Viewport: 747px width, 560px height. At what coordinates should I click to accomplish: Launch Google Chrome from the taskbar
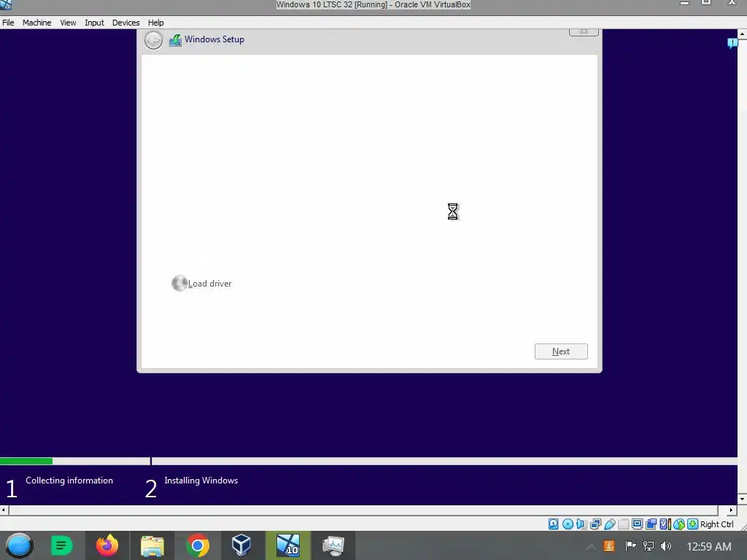[x=197, y=545]
